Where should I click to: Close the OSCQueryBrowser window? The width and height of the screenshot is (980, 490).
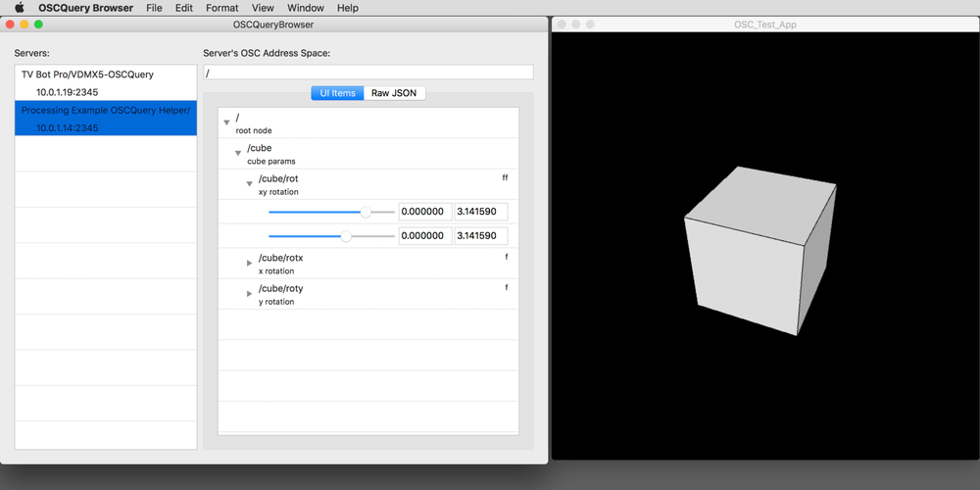pos(10,24)
